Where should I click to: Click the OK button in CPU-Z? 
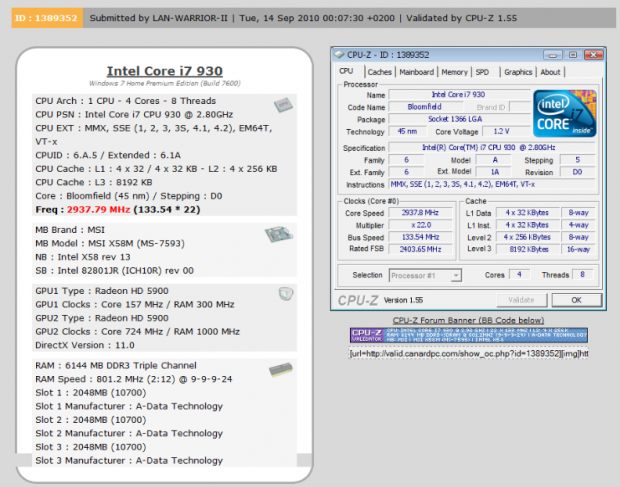[x=576, y=300]
